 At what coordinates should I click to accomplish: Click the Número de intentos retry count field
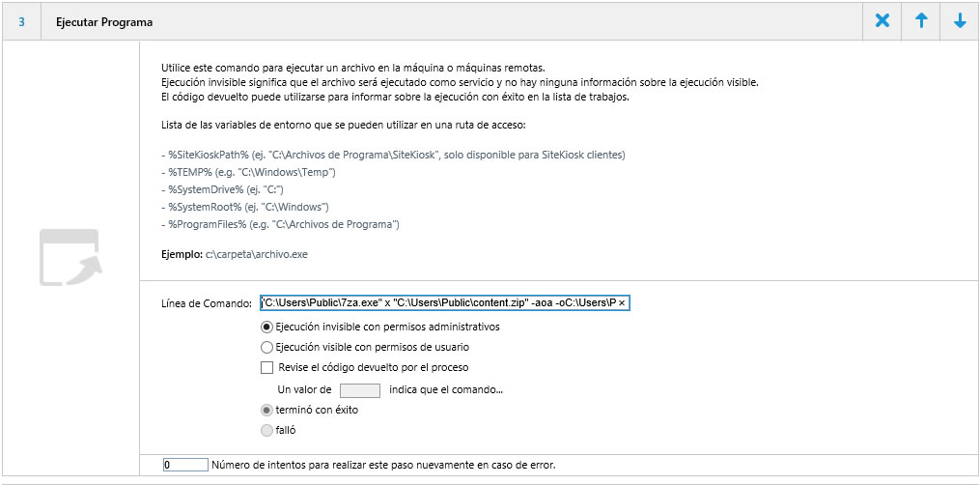coord(185,465)
